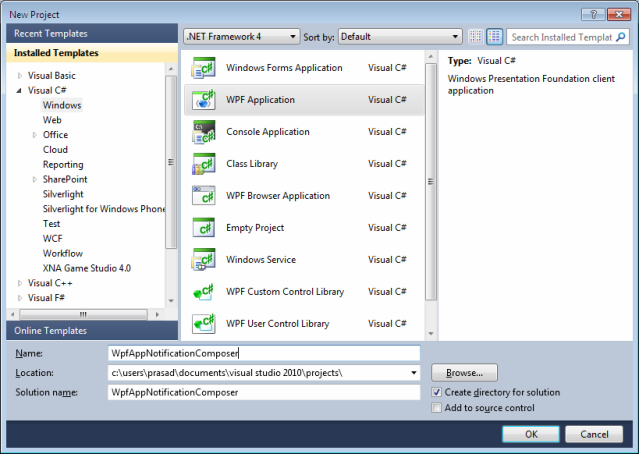
Task: Open the .NET Framework 4 dropdown
Action: pos(241,37)
